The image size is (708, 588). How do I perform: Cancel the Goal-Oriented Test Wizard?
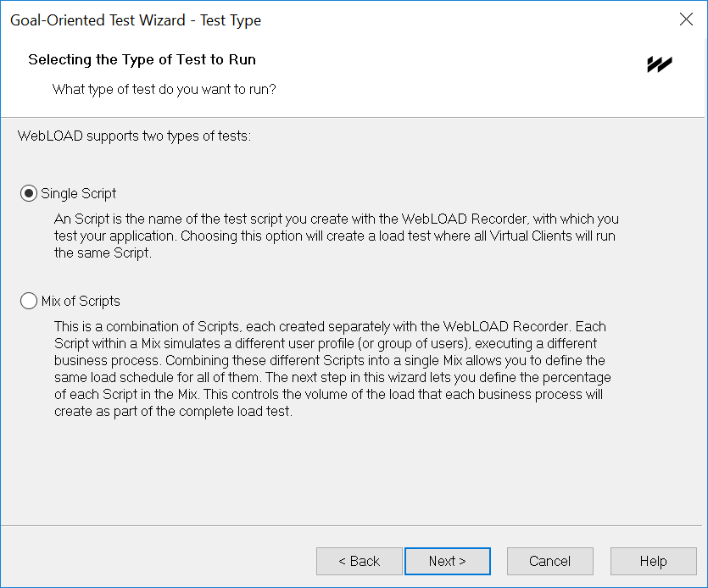(x=550, y=561)
